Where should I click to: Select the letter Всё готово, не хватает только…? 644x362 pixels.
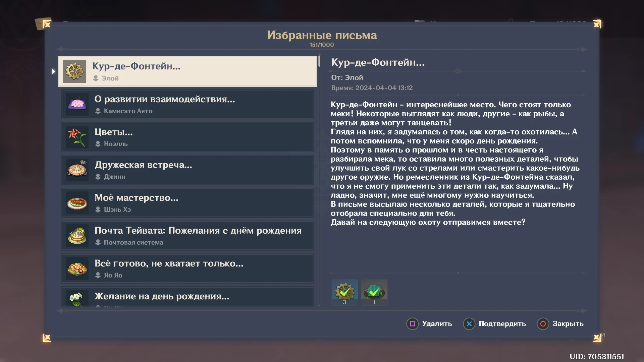point(187,268)
